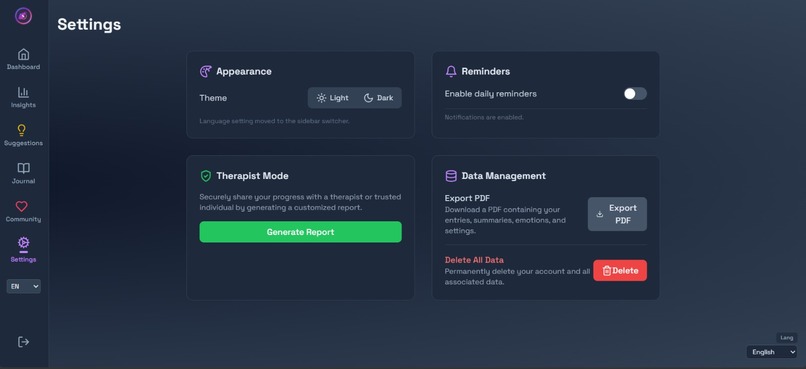This screenshot has height=369, width=806.
Task: Click the Reminders heading
Action: 486,71
